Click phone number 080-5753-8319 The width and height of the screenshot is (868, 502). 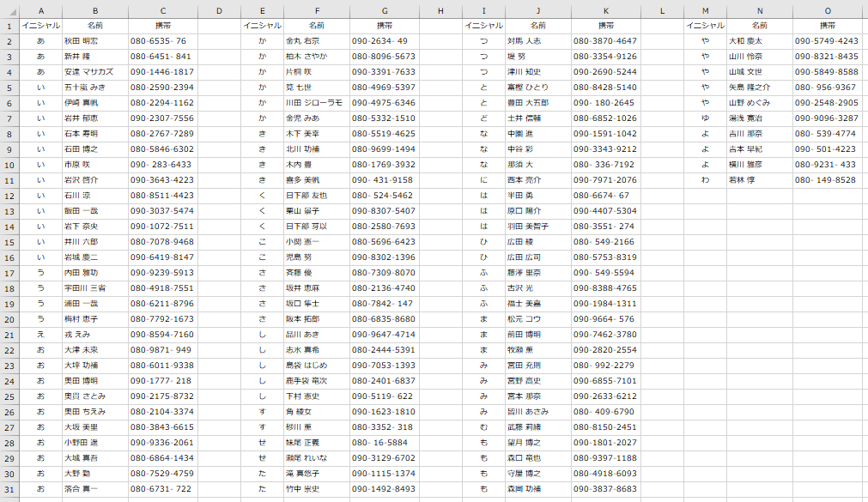606,257
